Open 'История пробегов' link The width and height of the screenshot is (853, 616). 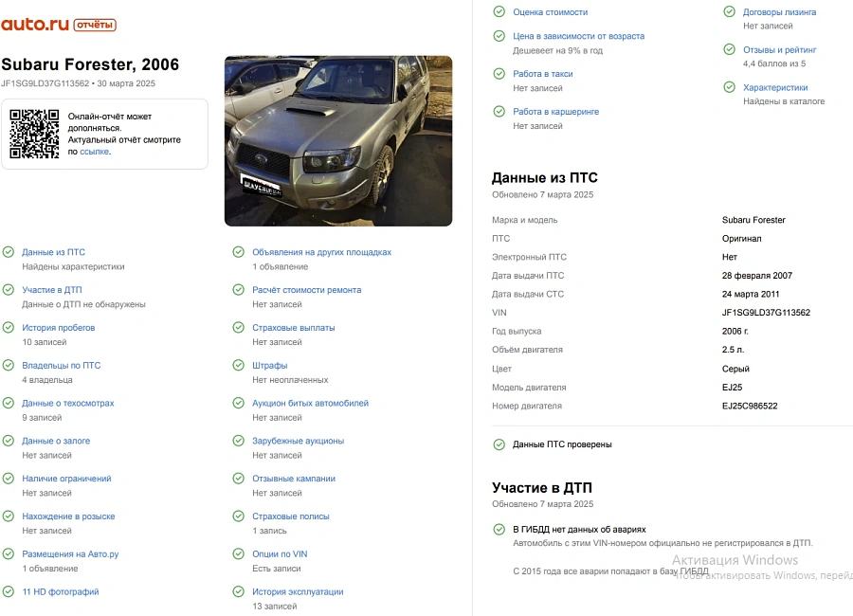(x=58, y=328)
